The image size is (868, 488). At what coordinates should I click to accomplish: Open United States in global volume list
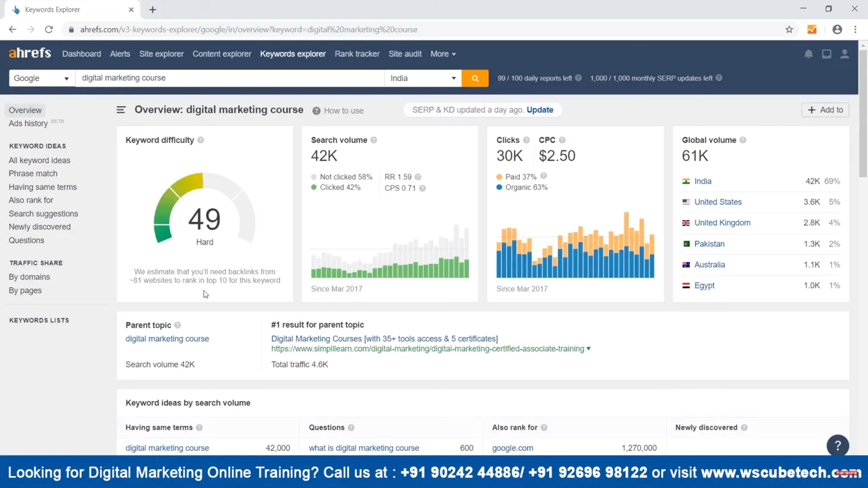718,202
